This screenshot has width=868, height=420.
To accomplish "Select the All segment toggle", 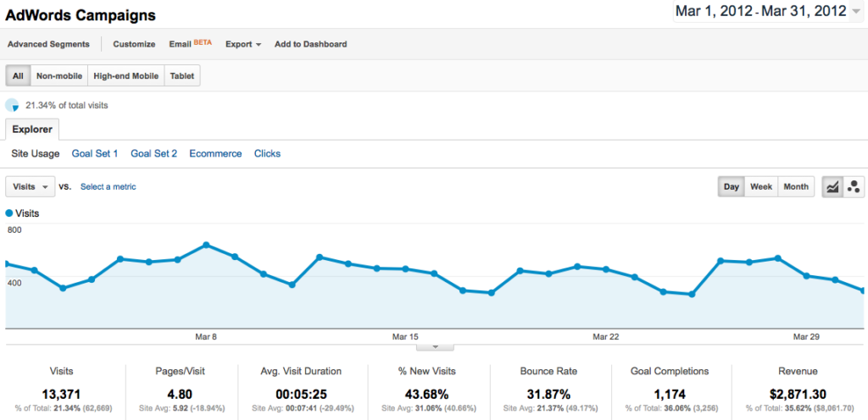I will point(19,75).
